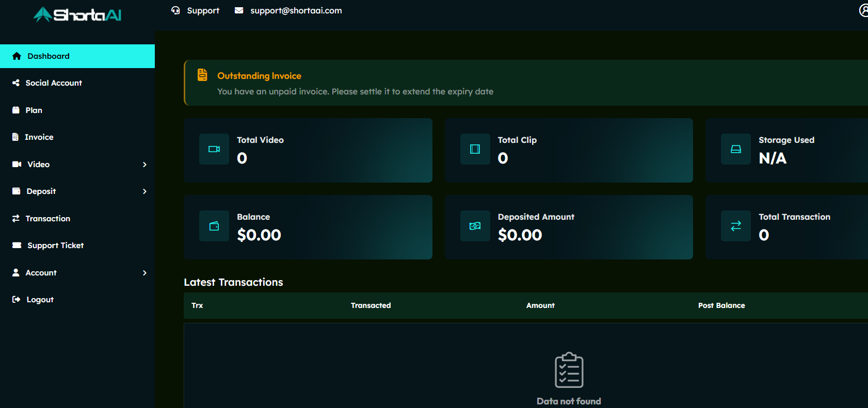Click the Transacted column header
Image resolution: width=868 pixels, height=408 pixels.
[x=371, y=305]
